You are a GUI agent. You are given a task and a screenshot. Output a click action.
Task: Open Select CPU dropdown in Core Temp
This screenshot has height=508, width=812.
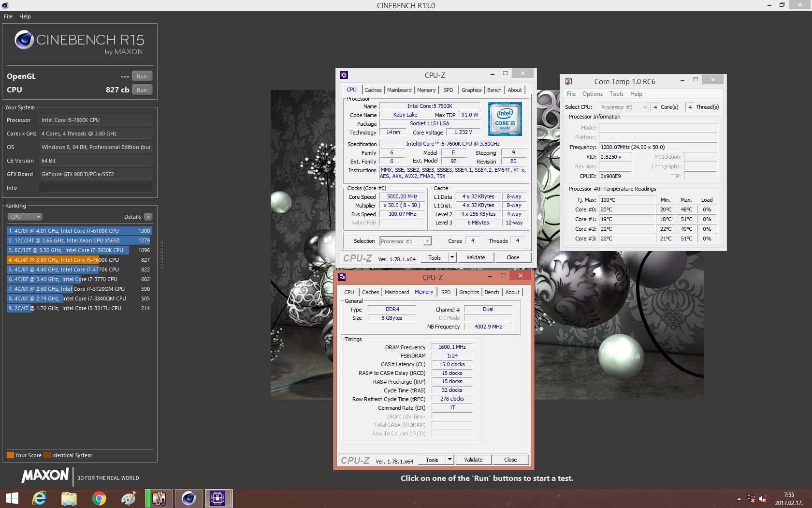pos(623,107)
